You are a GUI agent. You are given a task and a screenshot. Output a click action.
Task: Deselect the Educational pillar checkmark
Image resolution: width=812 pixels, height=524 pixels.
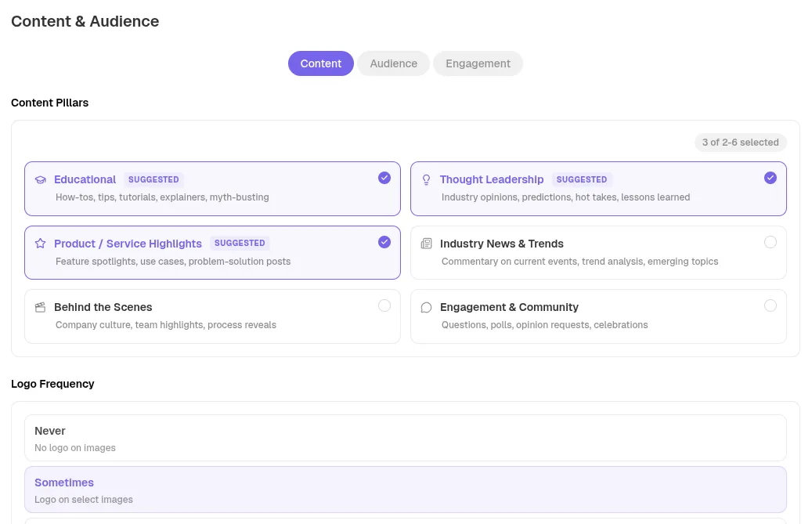pyautogui.click(x=384, y=178)
